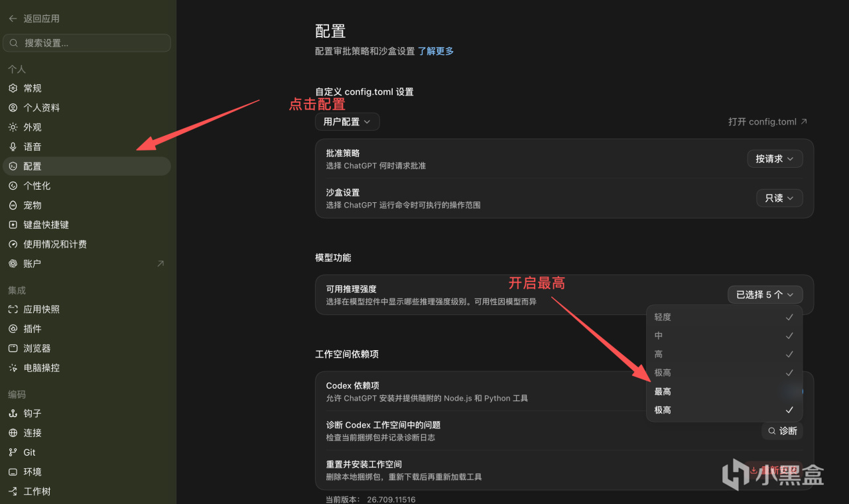This screenshot has width=849, height=504.
Task: Click the 自定义 config.toml 设置 heading
Action: click(364, 92)
